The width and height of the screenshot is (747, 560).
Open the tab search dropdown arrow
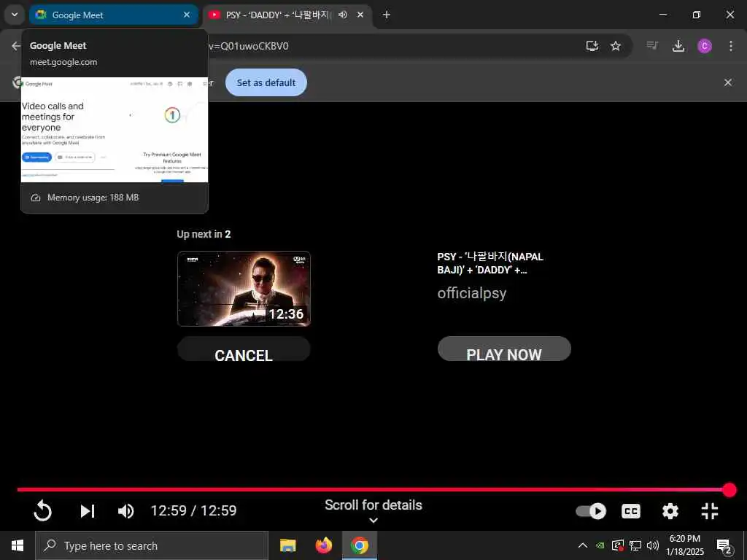coord(15,15)
